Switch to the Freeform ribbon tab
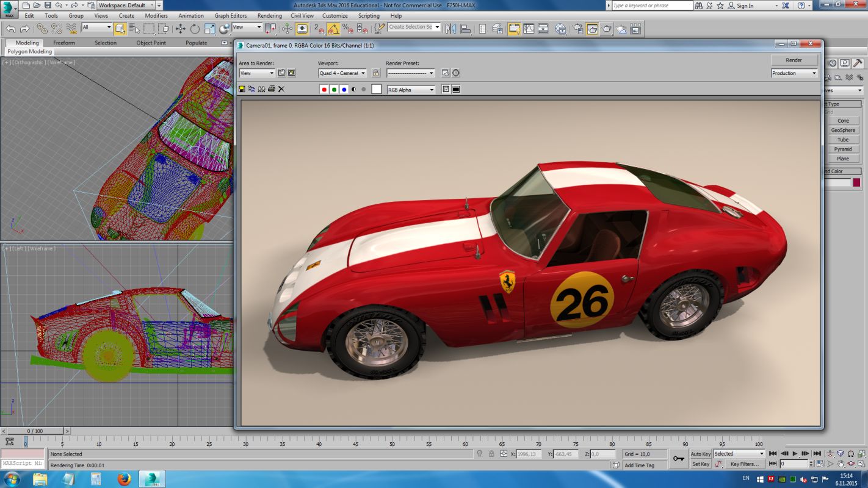This screenshot has width=868, height=488. click(64, 43)
